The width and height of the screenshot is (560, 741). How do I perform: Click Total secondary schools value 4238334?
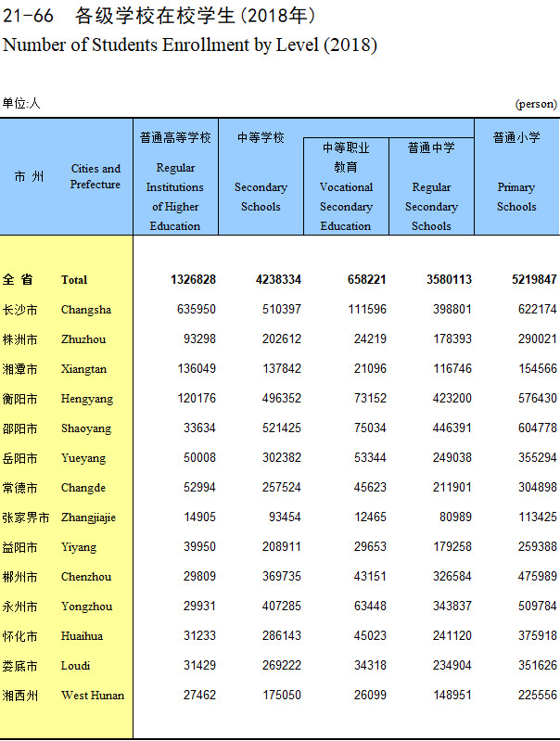pos(278,279)
